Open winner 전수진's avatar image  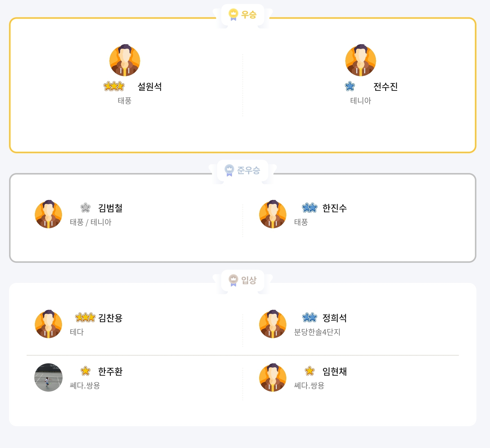(361, 60)
